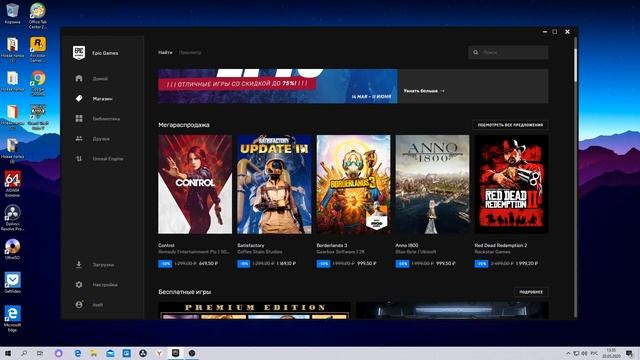The width and height of the screenshot is (640, 360).
Task: Open File Explorer from the taskbar
Action: pos(94,353)
